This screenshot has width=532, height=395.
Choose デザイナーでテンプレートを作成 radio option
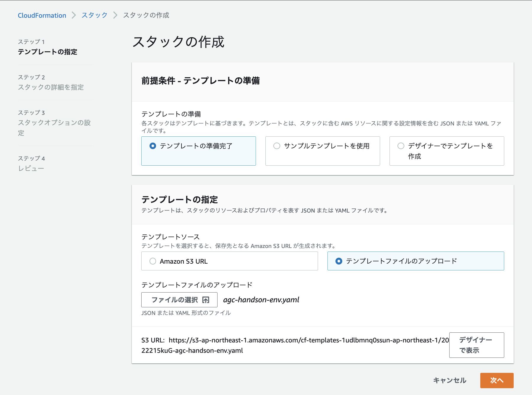pyautogui.click(x=447, y=151)
